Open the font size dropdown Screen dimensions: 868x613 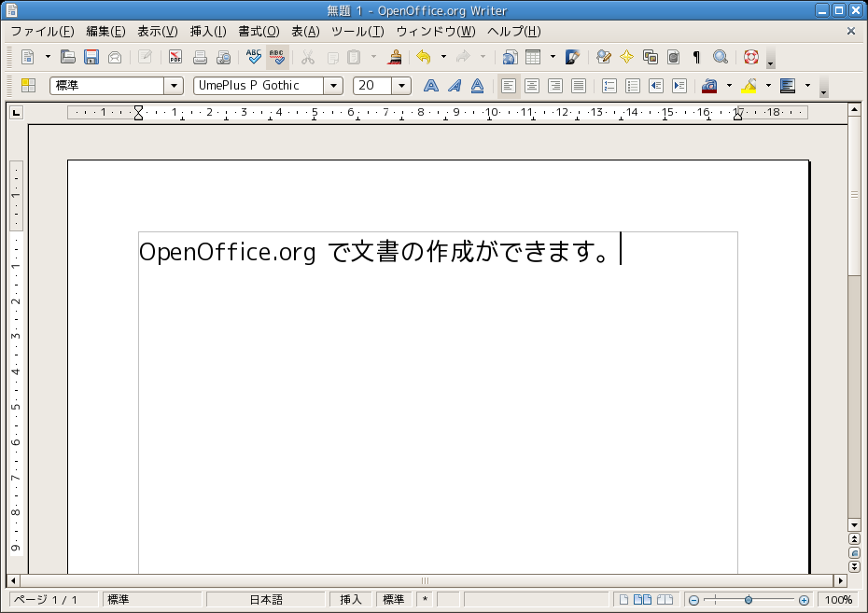click(x=401, y=86)
